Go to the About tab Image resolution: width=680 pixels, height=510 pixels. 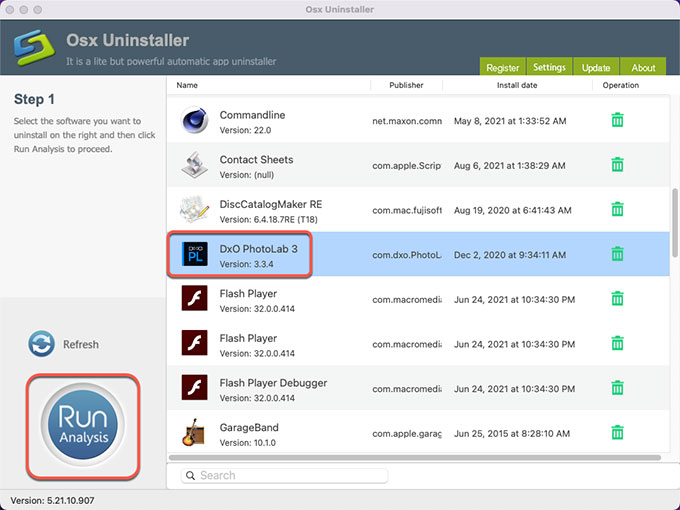click(x=644, y=68)
